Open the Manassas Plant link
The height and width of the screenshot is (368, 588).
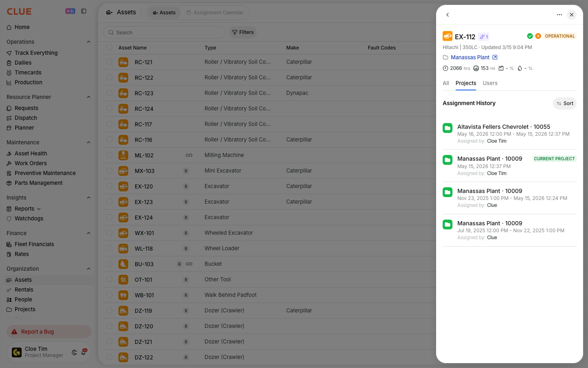click(x=470, y=57)
